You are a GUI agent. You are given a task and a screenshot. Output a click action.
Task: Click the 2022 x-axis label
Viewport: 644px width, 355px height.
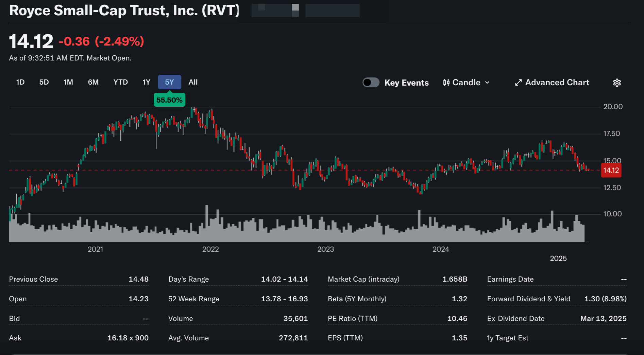click(x=210, y=249)
